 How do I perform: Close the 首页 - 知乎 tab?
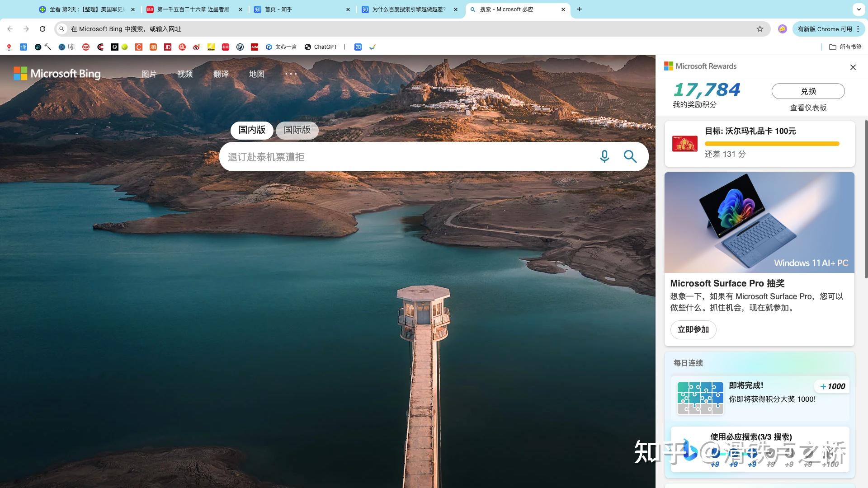click(x=348, y=9)
